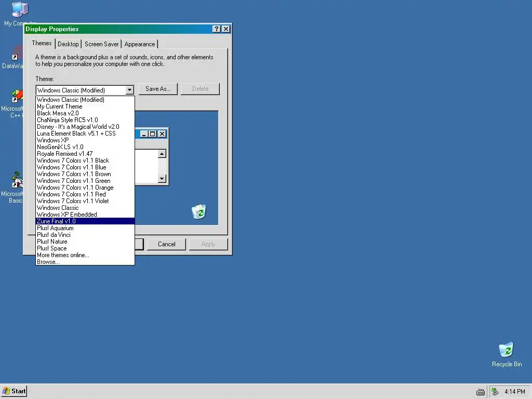Click the network tray icon beside clock
This screenshot has width=532, height=399.
[x=495, y=392]
